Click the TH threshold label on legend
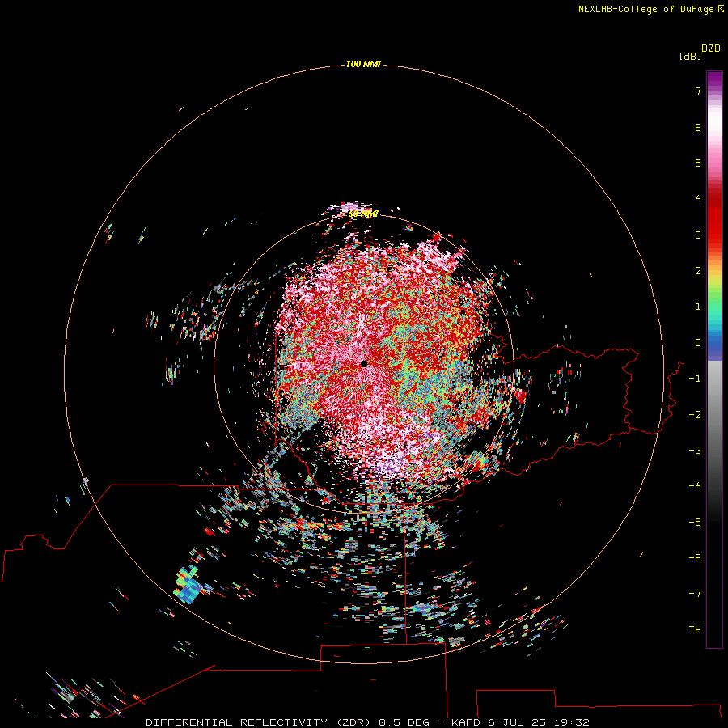Image resolution: width=728 pixels, height=728 pixels. (x=695, y=630)
